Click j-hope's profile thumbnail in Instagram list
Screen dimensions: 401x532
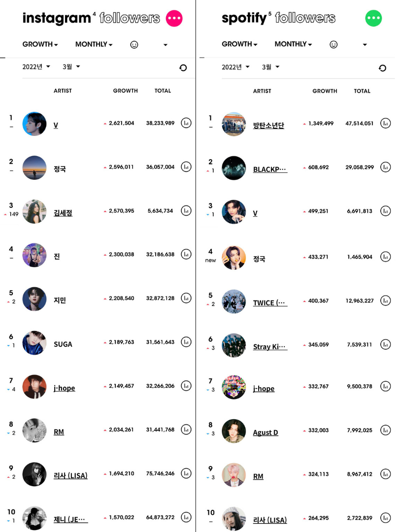pyautogui.click(x=34, y=387)
